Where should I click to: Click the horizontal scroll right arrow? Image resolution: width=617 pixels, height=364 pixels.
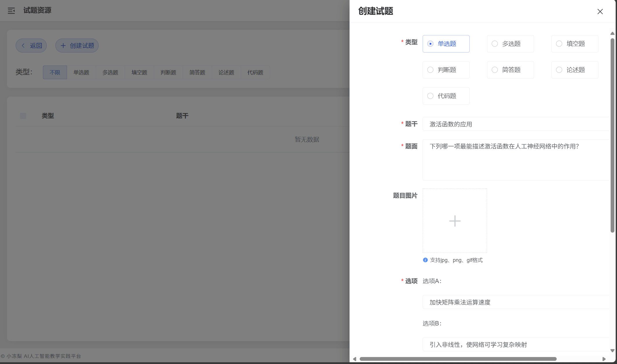(x=604, y=359)
